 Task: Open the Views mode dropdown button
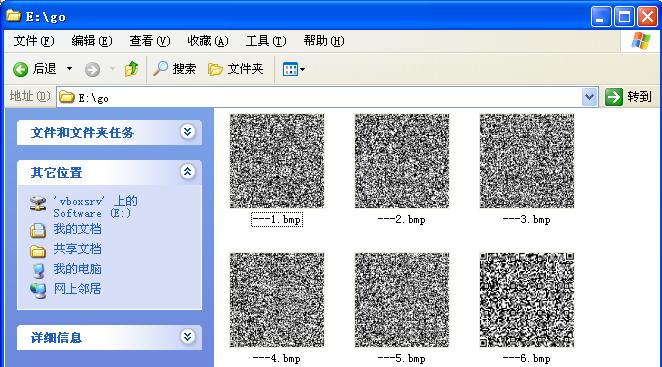[293, 69]
